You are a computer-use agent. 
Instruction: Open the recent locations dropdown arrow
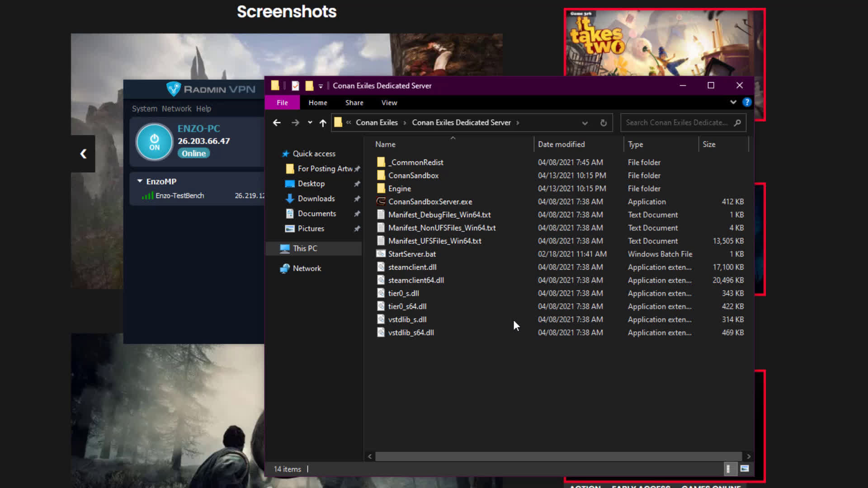tap(310, 122)
